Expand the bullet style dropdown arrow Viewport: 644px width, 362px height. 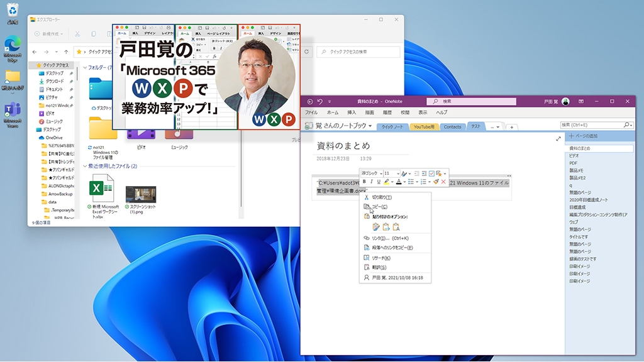coord(417,182)
